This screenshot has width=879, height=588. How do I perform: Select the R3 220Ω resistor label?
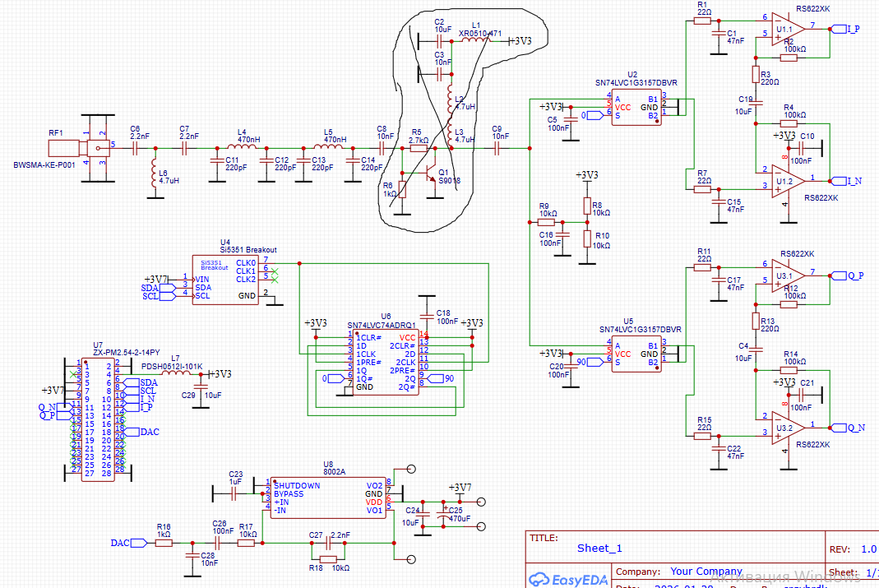pos(770,78)
